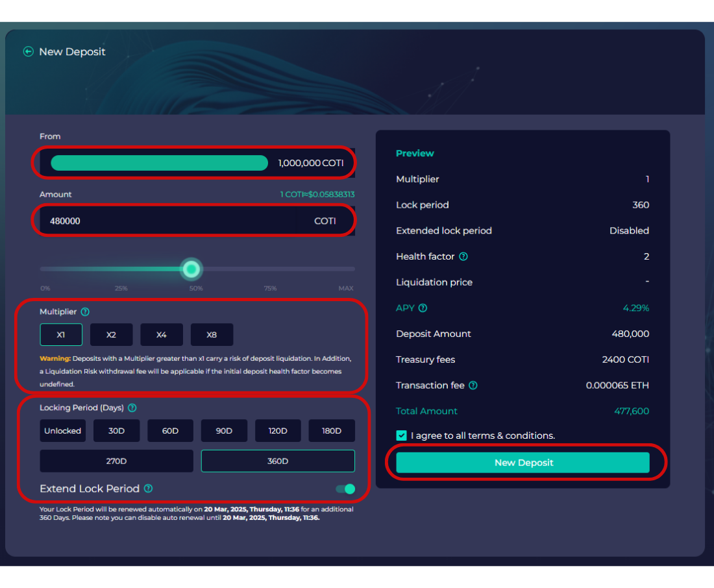Open the Locking Period (Days) help icon
The height and width of the screenshot is (588, 714).
132,408
